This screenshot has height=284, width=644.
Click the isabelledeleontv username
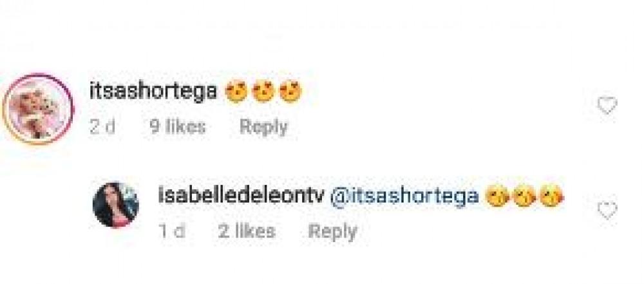pyautogui.click(x=241, y=196)
